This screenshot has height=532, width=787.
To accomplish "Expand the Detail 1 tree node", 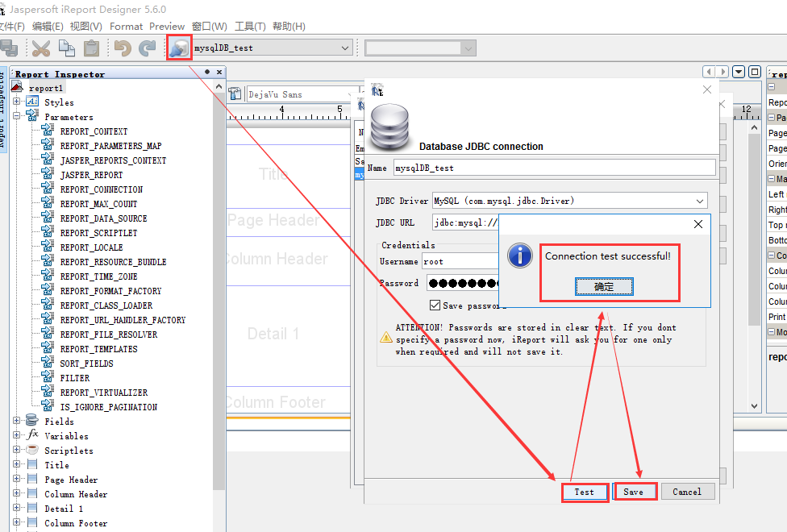I will pyautogui.click(x=17, y=508).
